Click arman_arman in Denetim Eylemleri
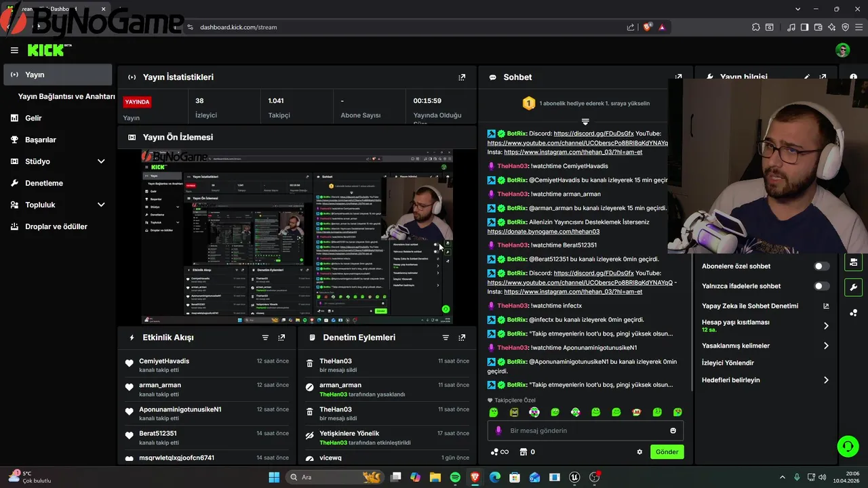 pos(340,385)
